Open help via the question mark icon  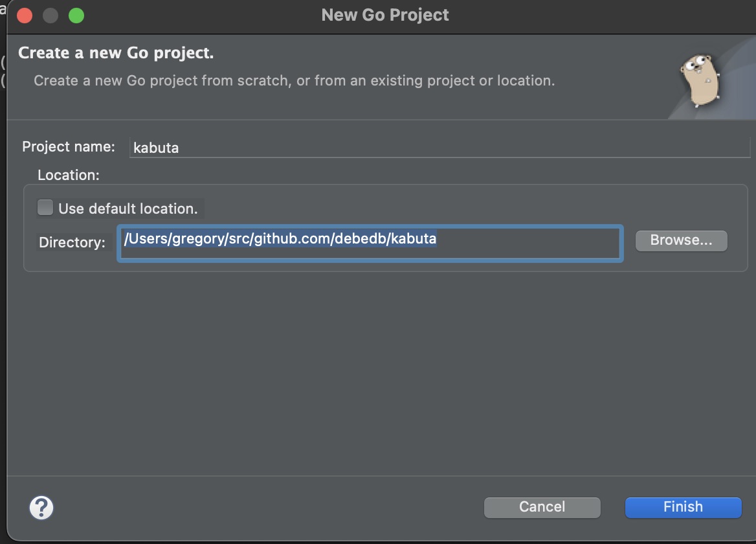(x=41, y=507)
